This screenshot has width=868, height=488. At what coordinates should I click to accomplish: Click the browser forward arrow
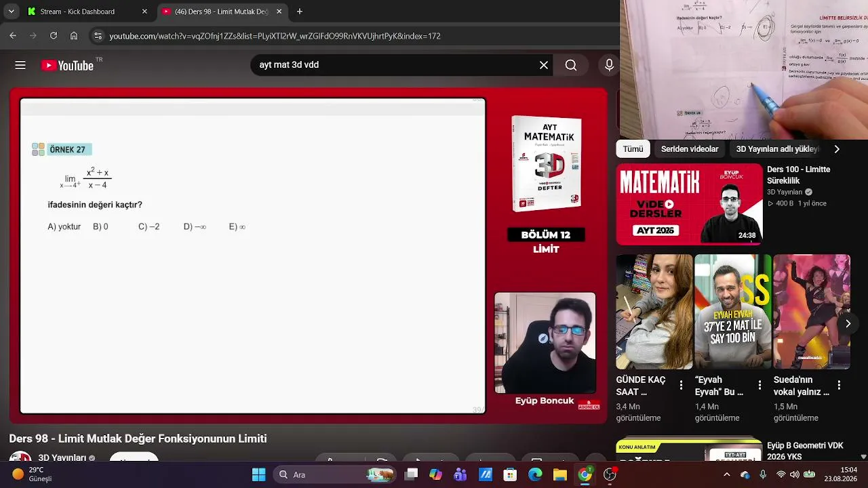[x=33, y=36]
